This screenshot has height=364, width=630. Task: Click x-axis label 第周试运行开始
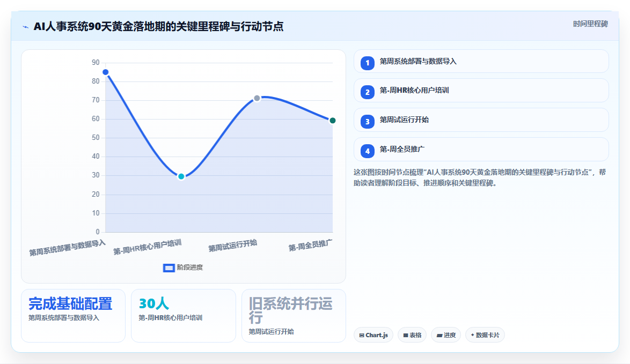pyautogui.click(x=232, y=246)
